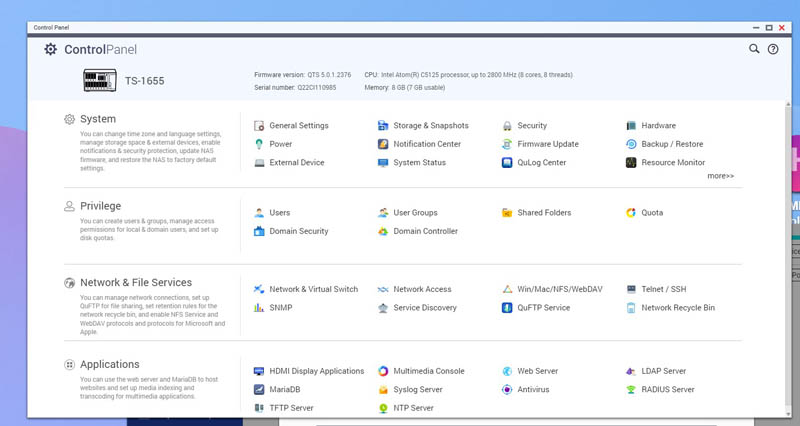Click the Storage & Snapshots icon

(384, 126)
